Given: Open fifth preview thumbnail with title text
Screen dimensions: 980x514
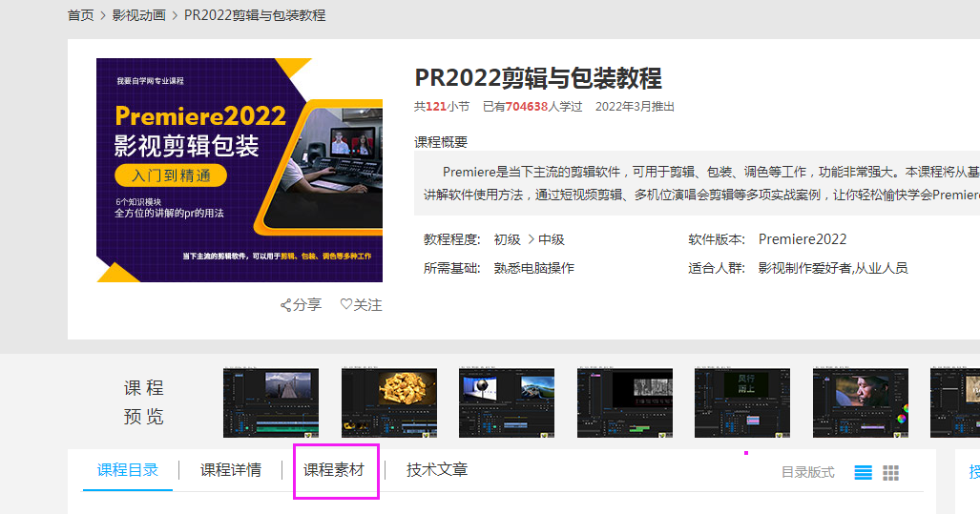Looking at the screenshot, I should [742, 402].
